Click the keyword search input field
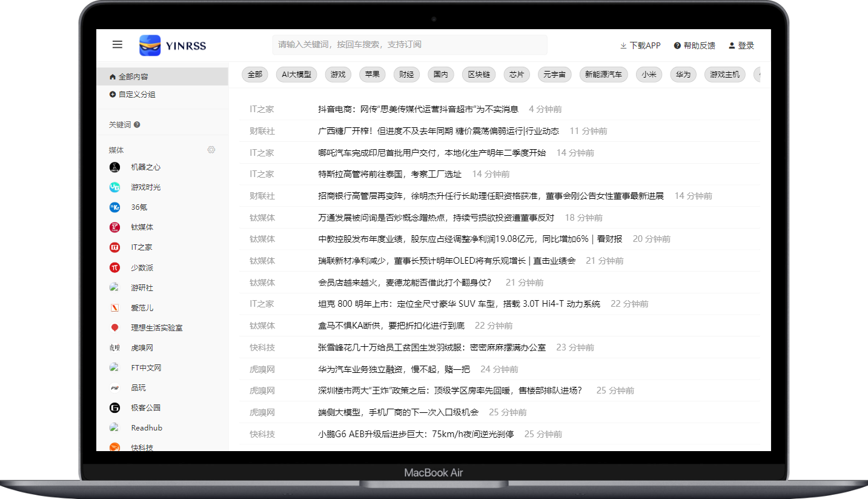 point(409,45)
